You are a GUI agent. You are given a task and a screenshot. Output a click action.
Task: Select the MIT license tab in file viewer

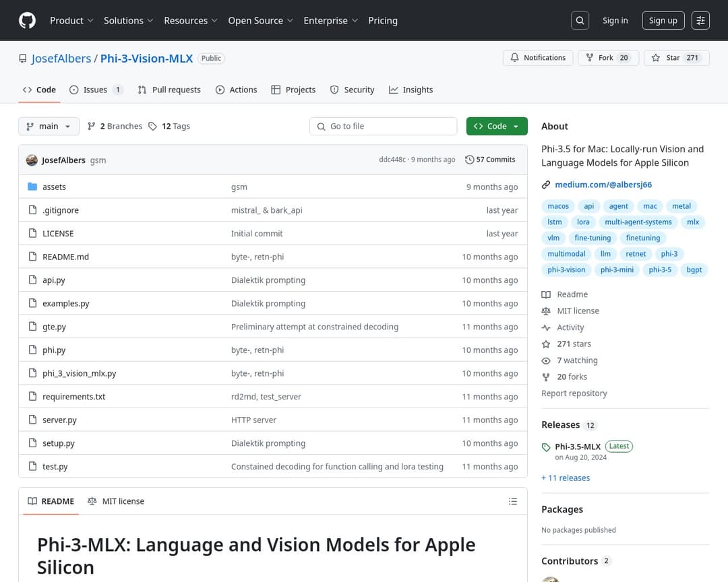pyautogui.click(x=116, y=501)
